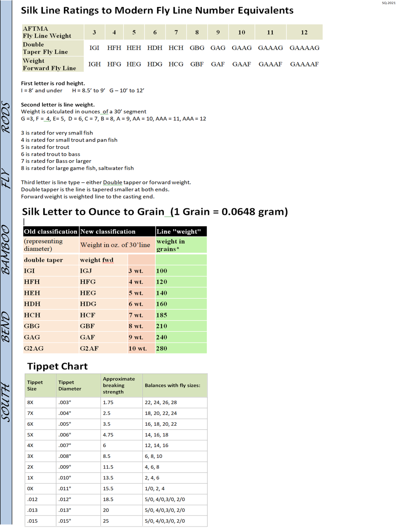This screenshot has height=532, width=396.
Task: Click 'First letter is rod height.' line
Action: pos(53,83)
